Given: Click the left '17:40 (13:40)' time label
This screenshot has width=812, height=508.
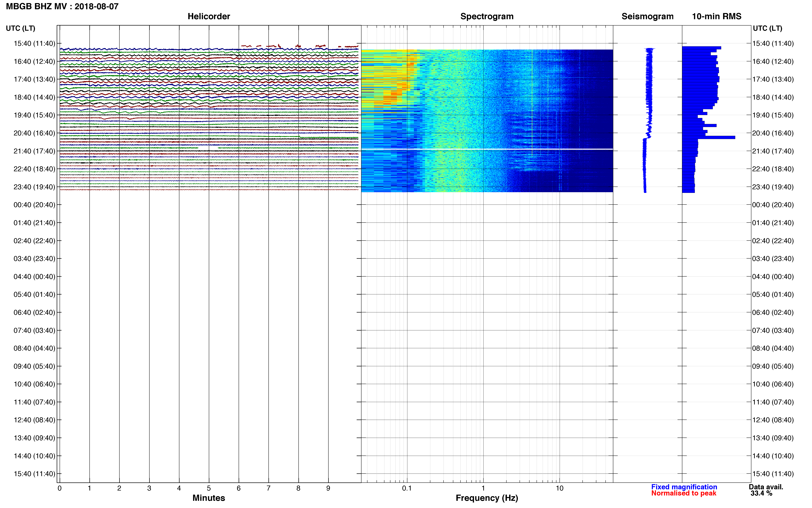Looking at the screenshot, I should tap(34, 79).
